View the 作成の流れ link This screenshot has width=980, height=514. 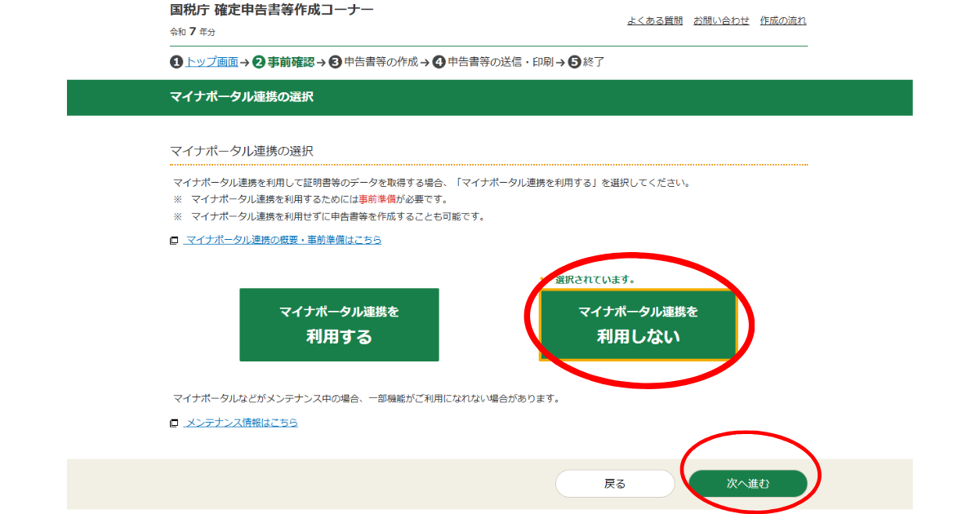point(782,20)
